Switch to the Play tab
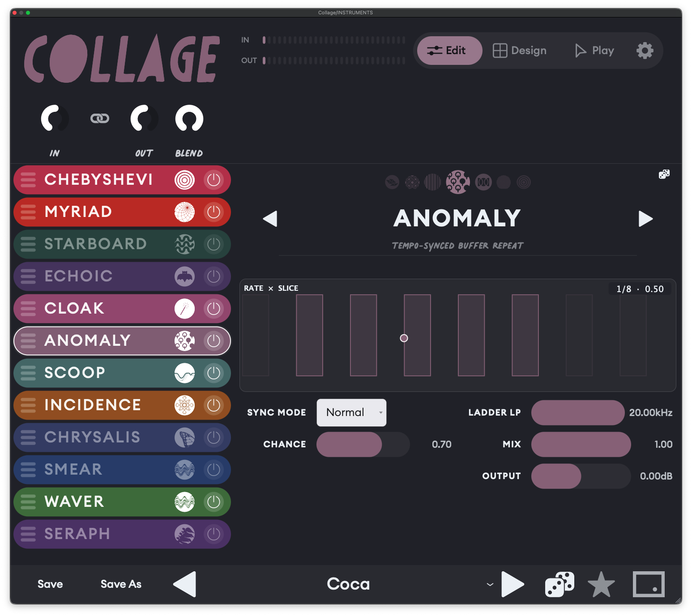692x616 pixels. click(x=594, y=51)
